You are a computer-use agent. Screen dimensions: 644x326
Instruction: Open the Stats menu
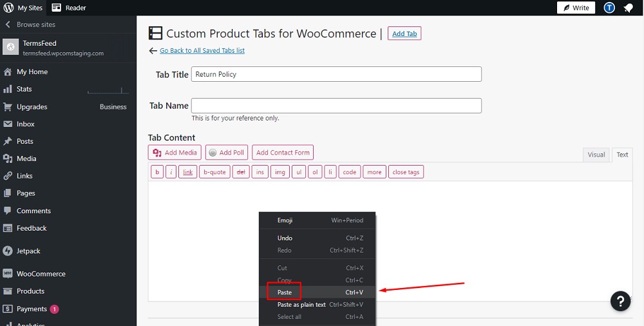pos(24,89)
